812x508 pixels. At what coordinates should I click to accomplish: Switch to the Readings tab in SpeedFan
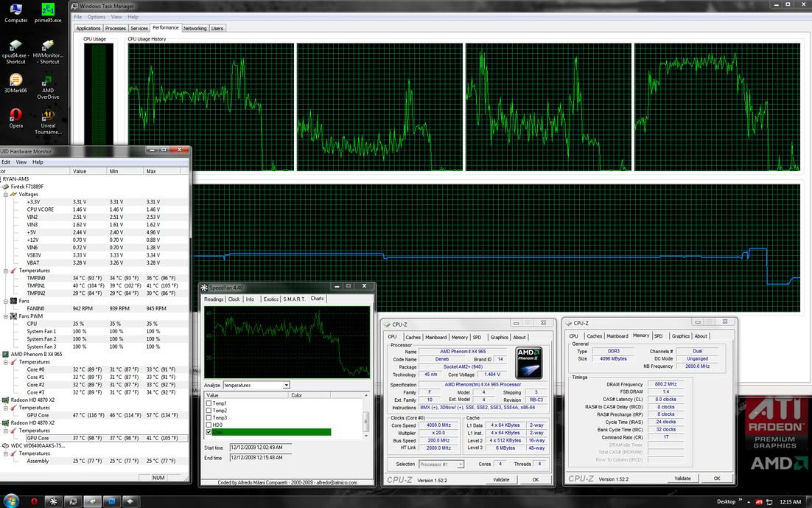click(214, 299)
